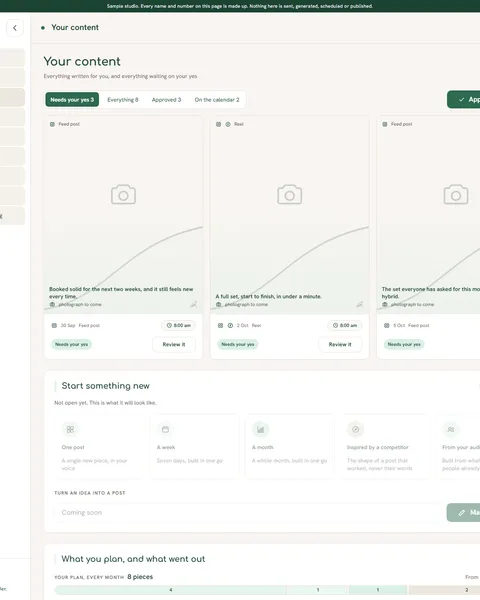The width and height of the screenshot is (480, 600).
Task: Click the pencil 'Make' button beside idea field
Action: click(x=464, y=512)
